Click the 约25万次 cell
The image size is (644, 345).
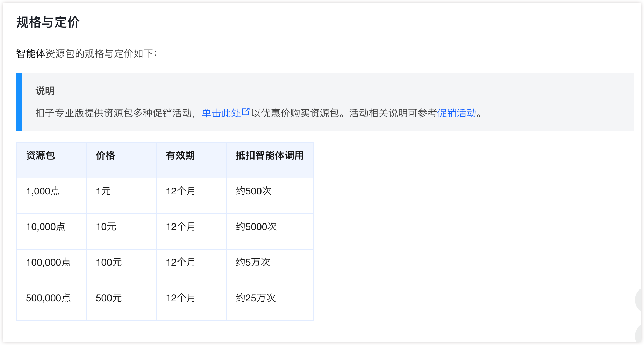(x=256, y=298)
